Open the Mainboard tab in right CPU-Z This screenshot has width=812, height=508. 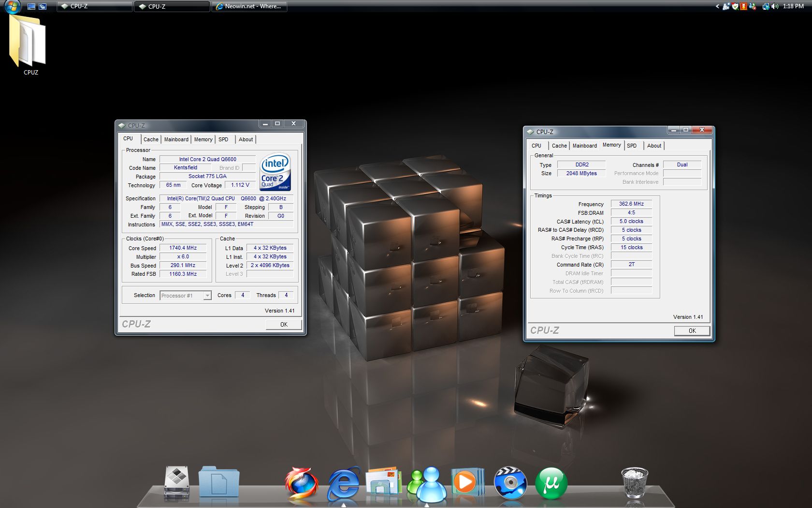point(584,145)
